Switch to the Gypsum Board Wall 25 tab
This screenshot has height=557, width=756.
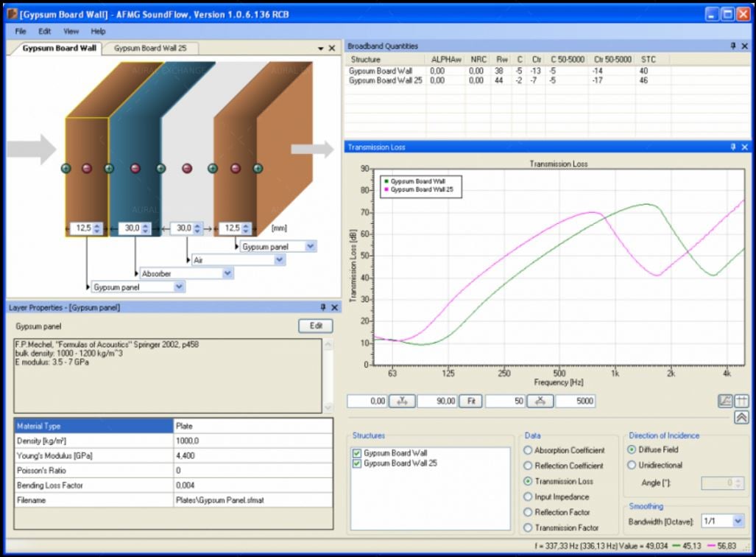point(150,49)
